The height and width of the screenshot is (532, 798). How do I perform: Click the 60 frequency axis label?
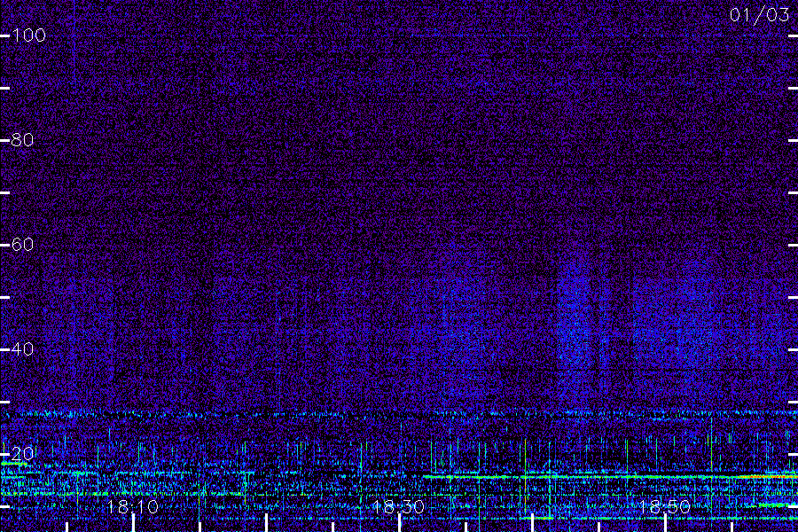click(x=22, y=245)
